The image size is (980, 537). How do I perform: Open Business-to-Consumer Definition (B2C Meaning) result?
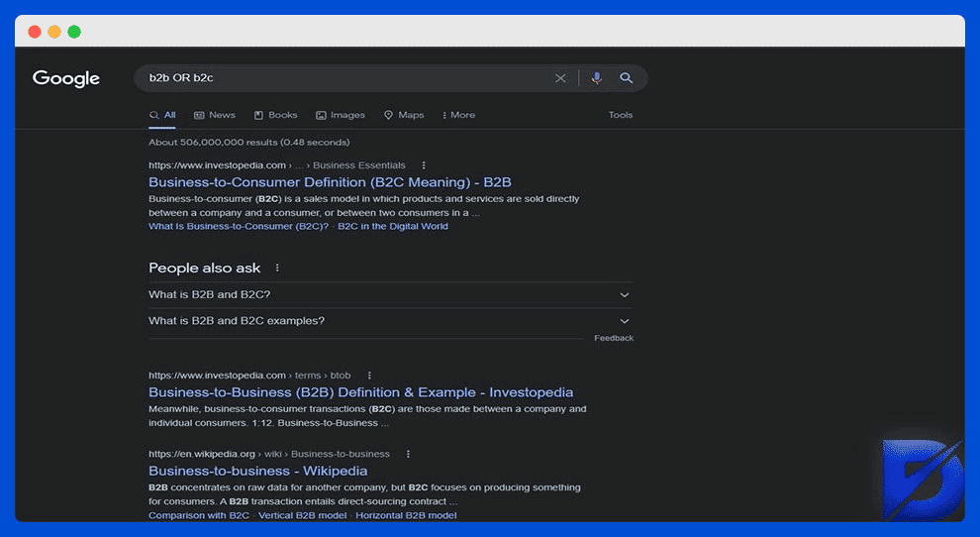[330, 182]
